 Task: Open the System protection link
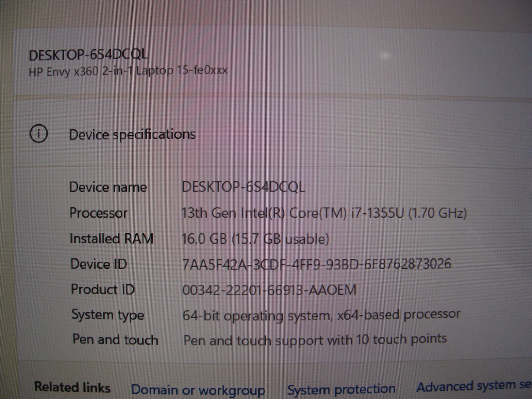pyautogui.click(x=341, y=389)
